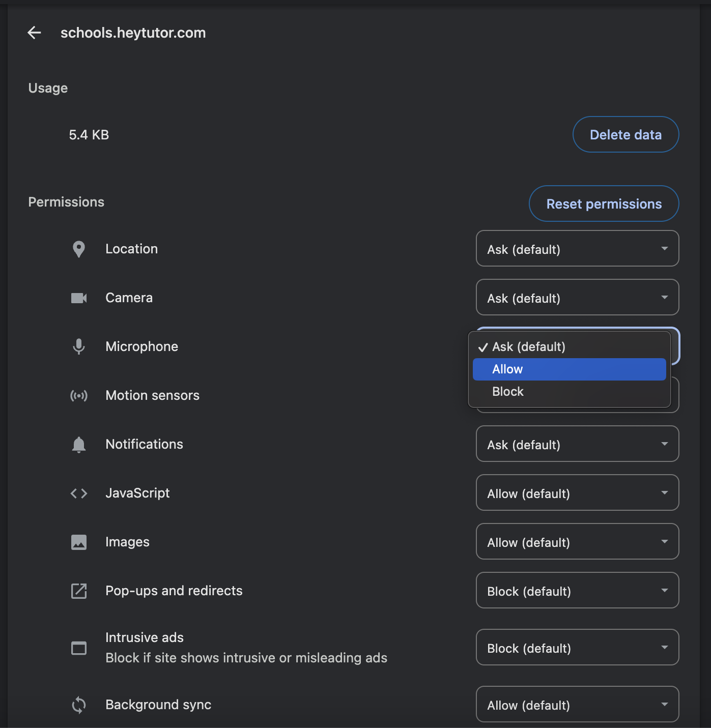
Task: Click the Images label
Action: click(128, 542)
